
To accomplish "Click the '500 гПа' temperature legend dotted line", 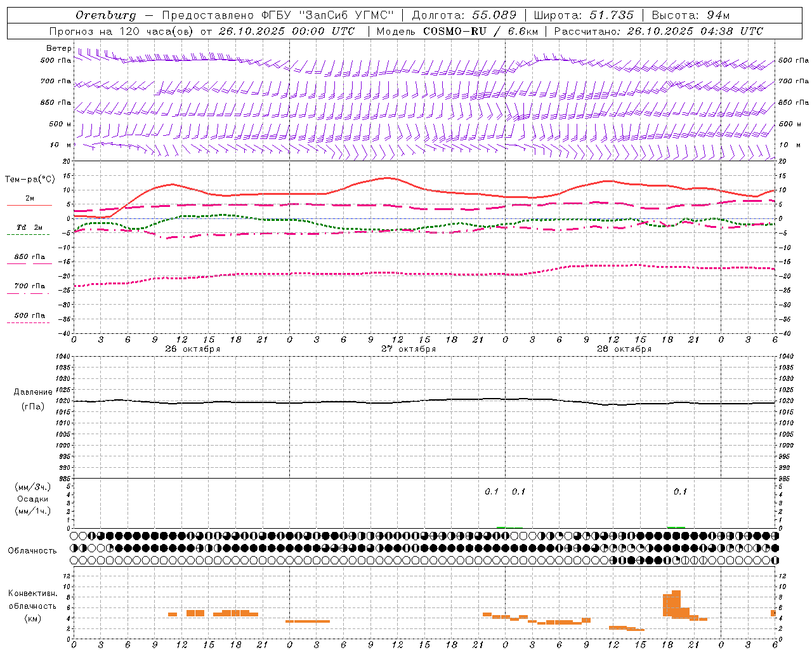I will tap(29, 322).
